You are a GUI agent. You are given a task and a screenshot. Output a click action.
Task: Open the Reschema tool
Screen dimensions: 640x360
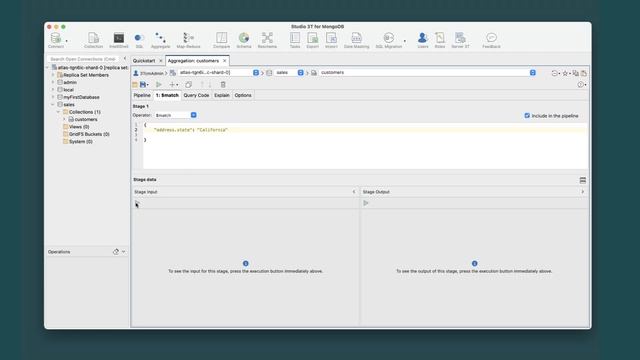point(267,40)
